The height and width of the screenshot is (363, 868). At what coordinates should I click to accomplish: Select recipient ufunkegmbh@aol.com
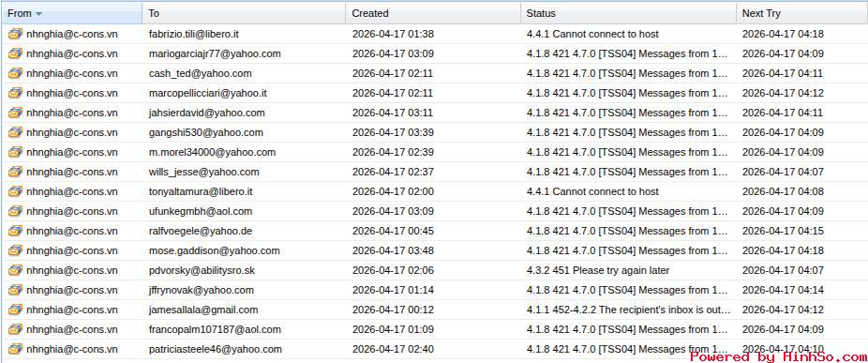(x=201, y=211)
